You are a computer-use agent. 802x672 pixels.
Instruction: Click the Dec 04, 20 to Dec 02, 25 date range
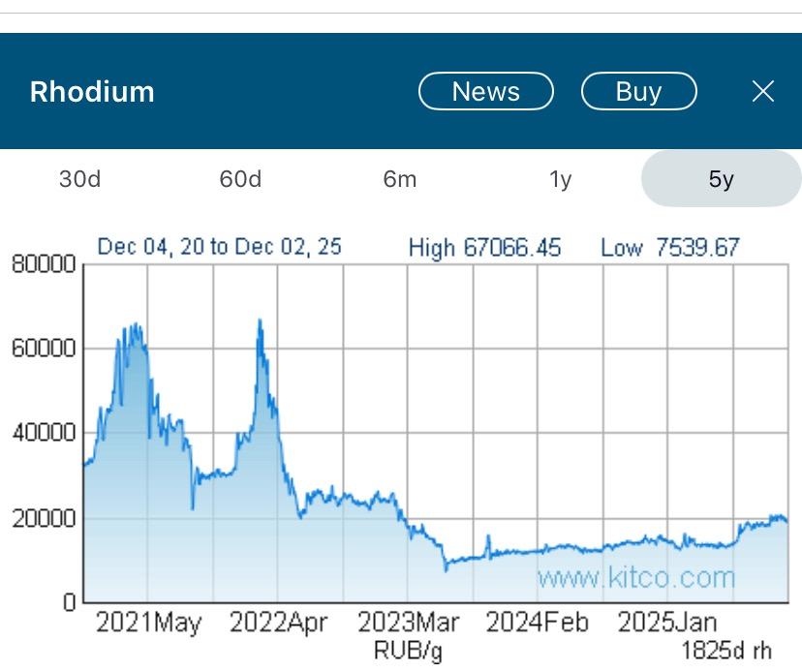(219, 247)
